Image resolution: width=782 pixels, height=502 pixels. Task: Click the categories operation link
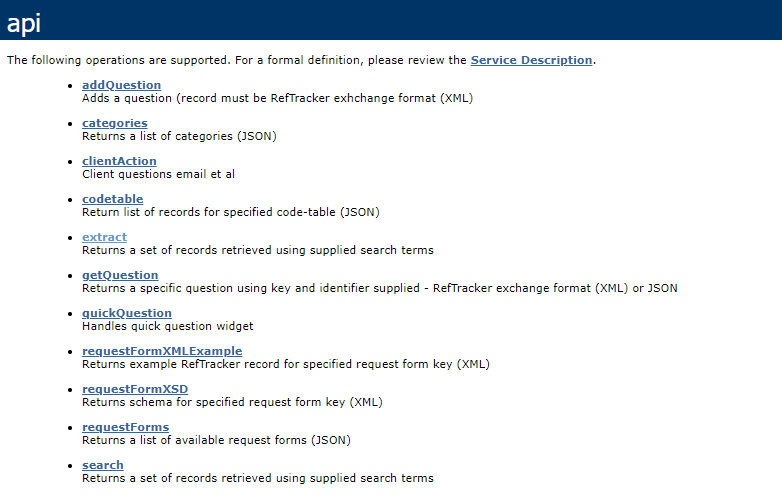(115, 123)
